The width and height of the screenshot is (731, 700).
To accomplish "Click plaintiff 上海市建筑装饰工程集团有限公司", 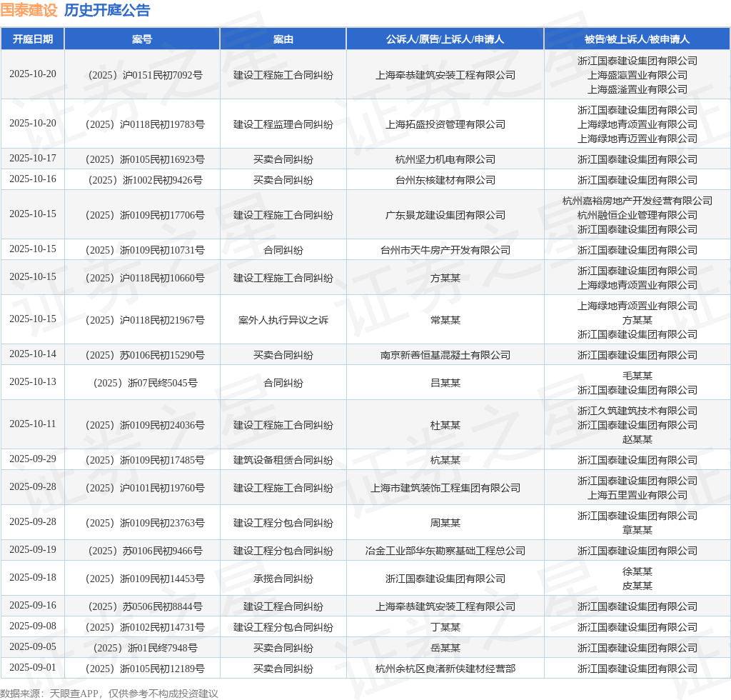I will coord(445,488).
